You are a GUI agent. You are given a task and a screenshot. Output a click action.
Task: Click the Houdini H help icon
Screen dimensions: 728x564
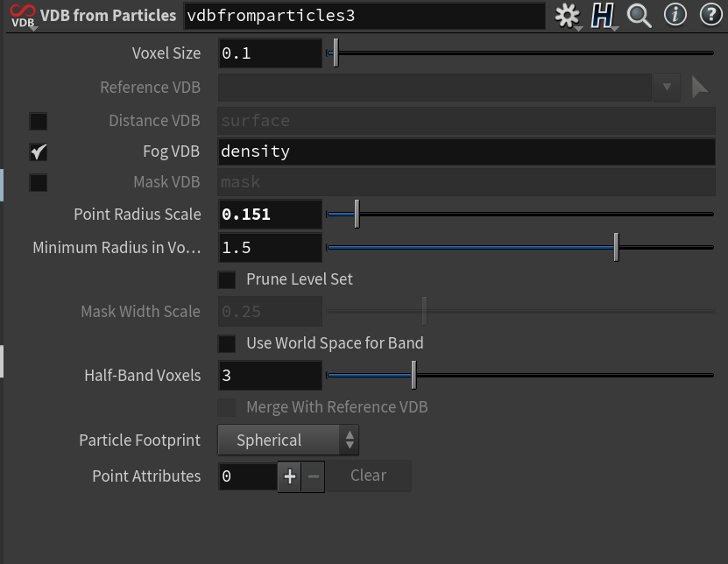point(603,16)
